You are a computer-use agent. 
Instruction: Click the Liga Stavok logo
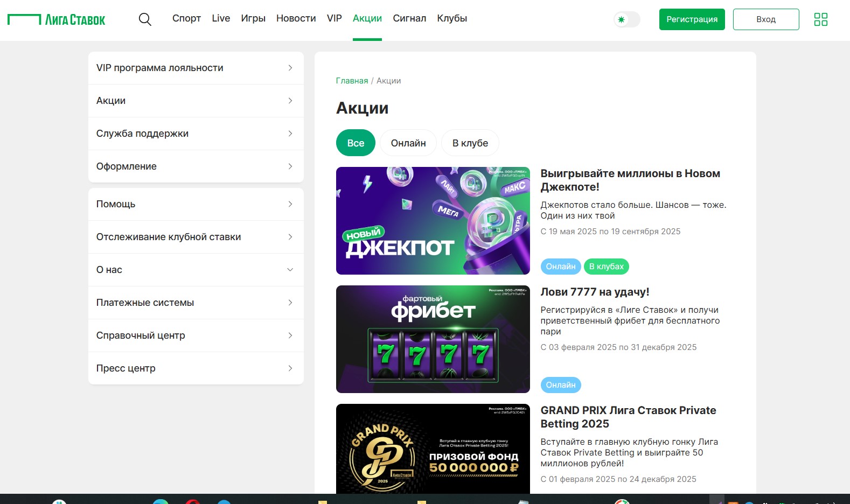57,20
